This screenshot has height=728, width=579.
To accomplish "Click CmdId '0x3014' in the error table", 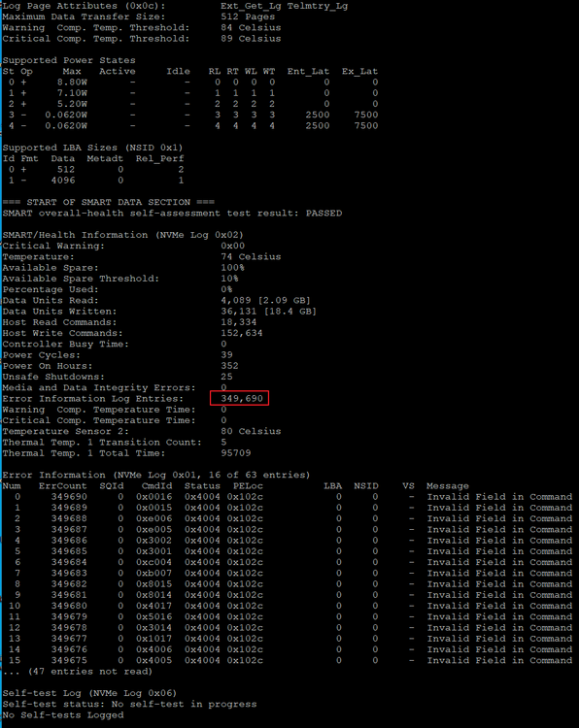I will click(x=153, y=628).
